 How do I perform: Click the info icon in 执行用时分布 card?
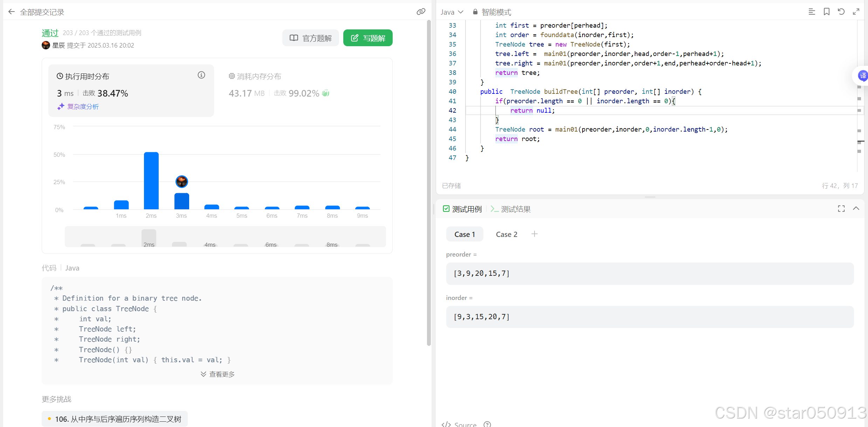(201, 75)
